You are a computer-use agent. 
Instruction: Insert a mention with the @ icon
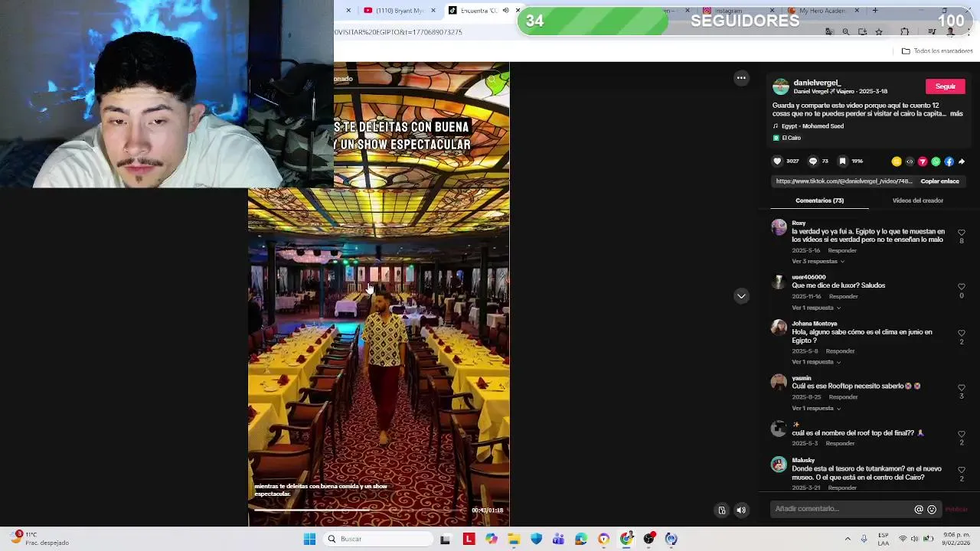(x=919, y=509)
